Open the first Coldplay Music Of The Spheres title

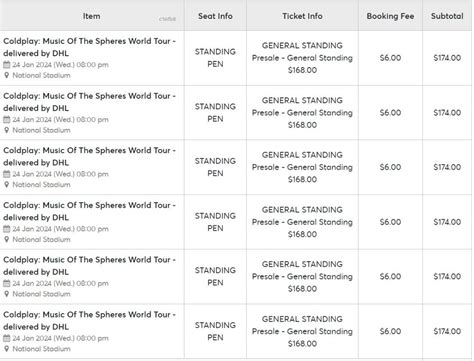point(89,47)
